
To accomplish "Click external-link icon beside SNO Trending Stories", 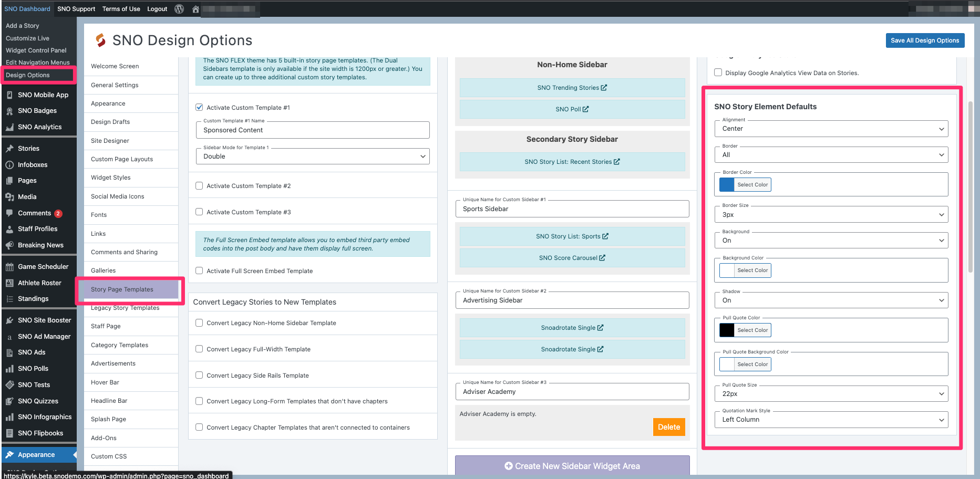I will [604, 88].
